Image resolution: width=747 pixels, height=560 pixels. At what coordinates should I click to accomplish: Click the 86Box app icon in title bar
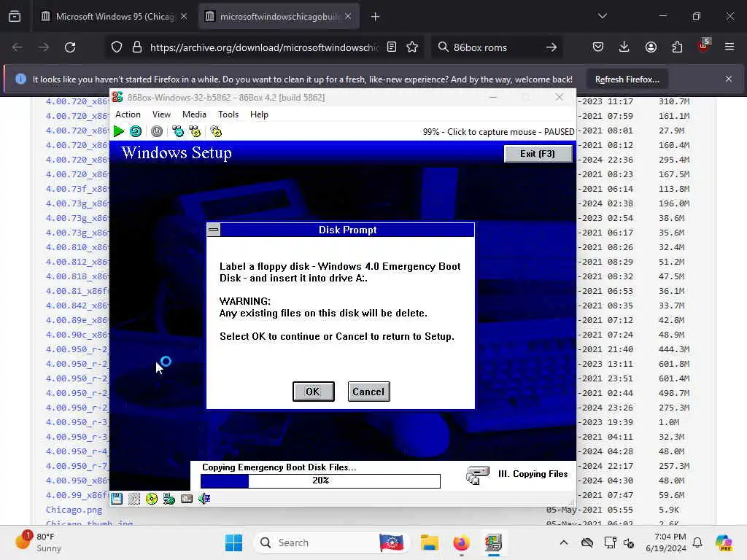[117, 97]
